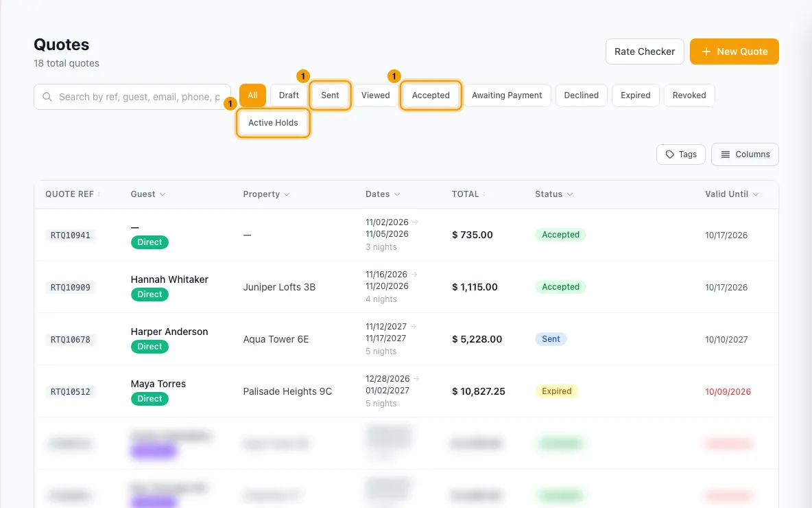Click the Columns list icon
This screenshot has width=812, height=508.
tap(726, 154)
